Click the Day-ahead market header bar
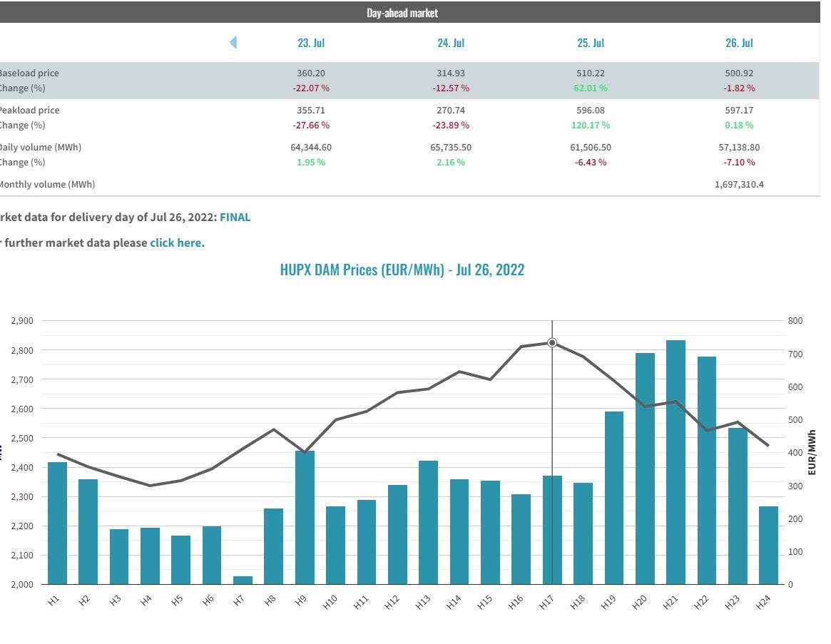Image resolution: width=831 pixels, height=644 pixels. 402,13
